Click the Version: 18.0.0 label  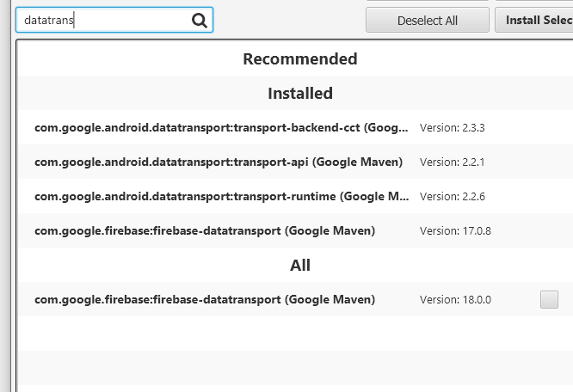pyautogui.click(x=455, y=299)
